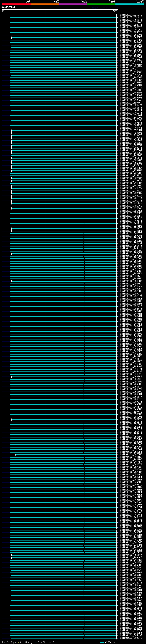The height and width of the screenshot is (644, 146).
Task: Click hit label UniRef100_P51765
Action: (131, 206)
